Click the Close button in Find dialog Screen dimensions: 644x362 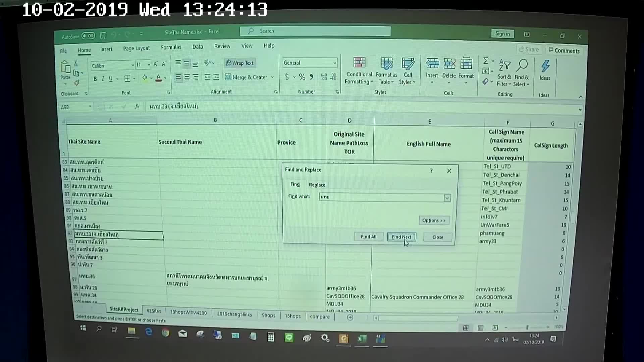pos(437,237)
